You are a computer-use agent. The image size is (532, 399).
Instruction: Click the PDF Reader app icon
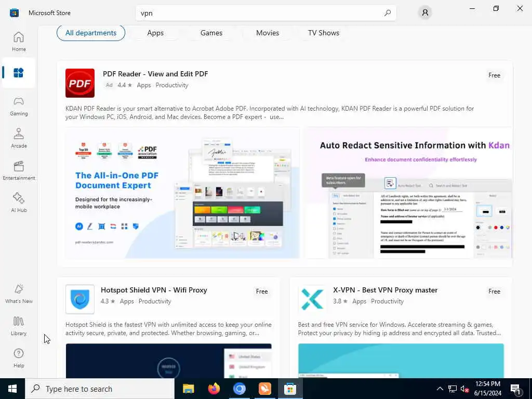click(80, 83)
